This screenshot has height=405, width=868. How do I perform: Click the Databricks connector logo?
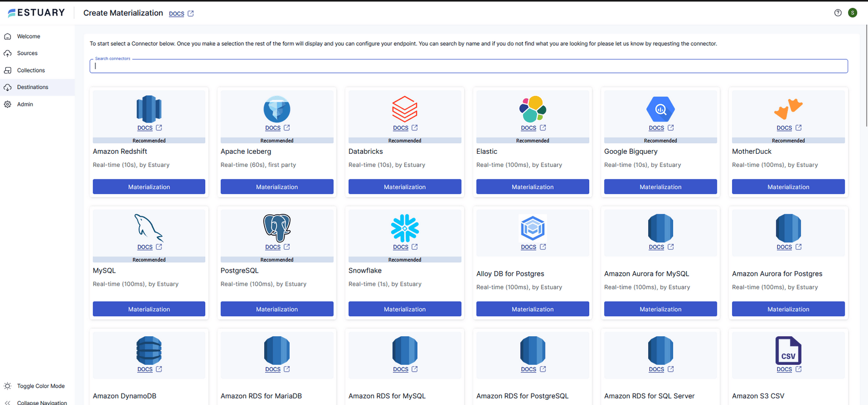(405, 109)
